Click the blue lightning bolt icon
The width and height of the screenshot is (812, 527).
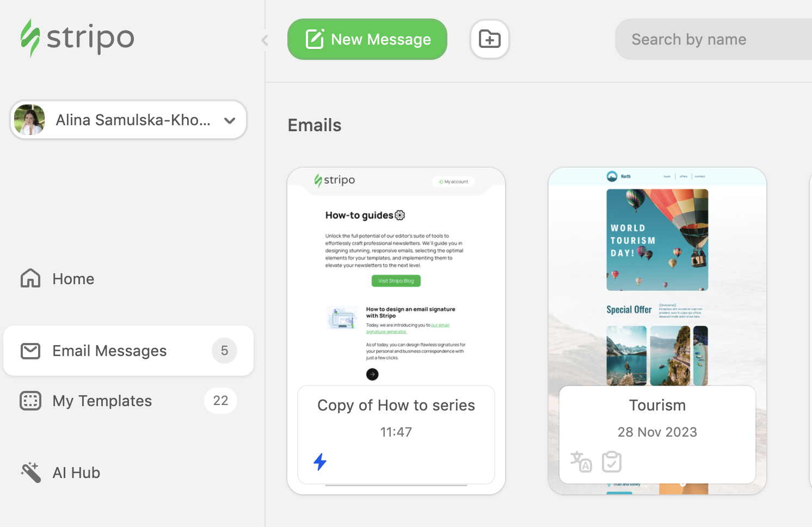pyautogui.click(x=320, y=462)
